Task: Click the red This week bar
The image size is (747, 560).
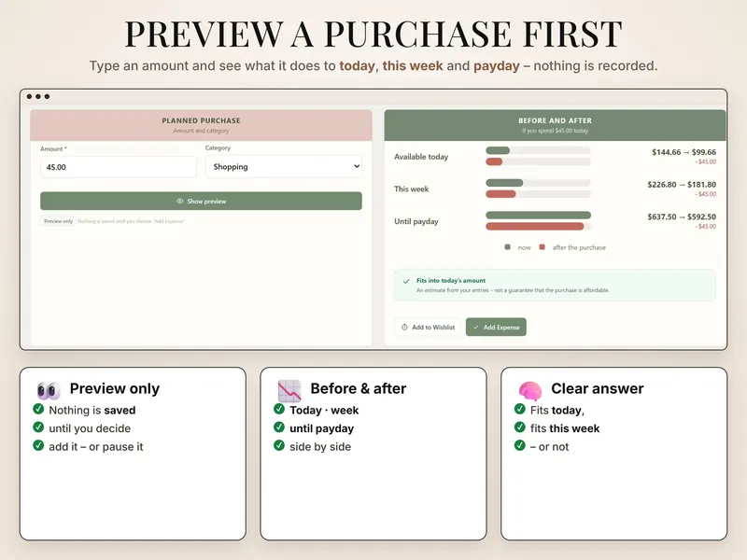Action: pyautogui.click(x=500, y=194)
